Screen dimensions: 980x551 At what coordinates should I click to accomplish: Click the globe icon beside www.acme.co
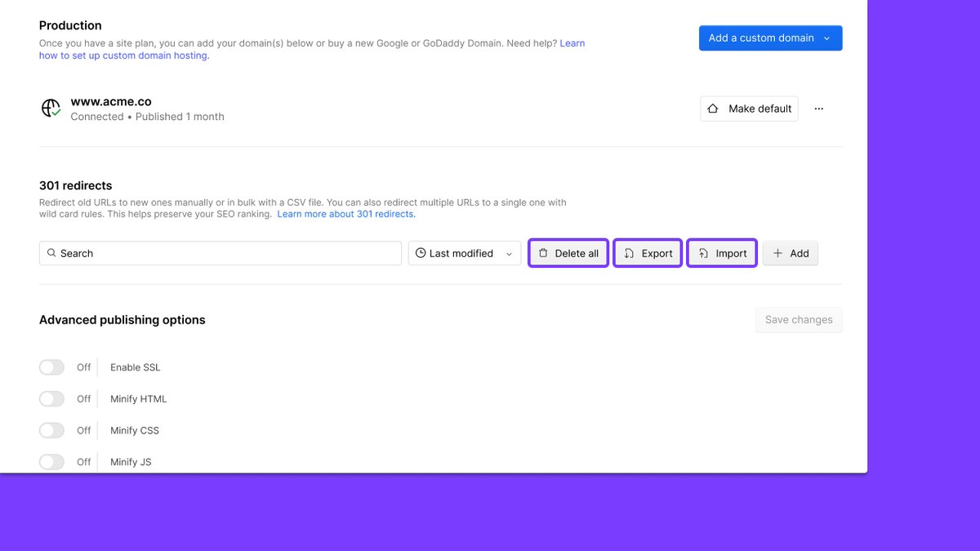(x=50, y=108)
